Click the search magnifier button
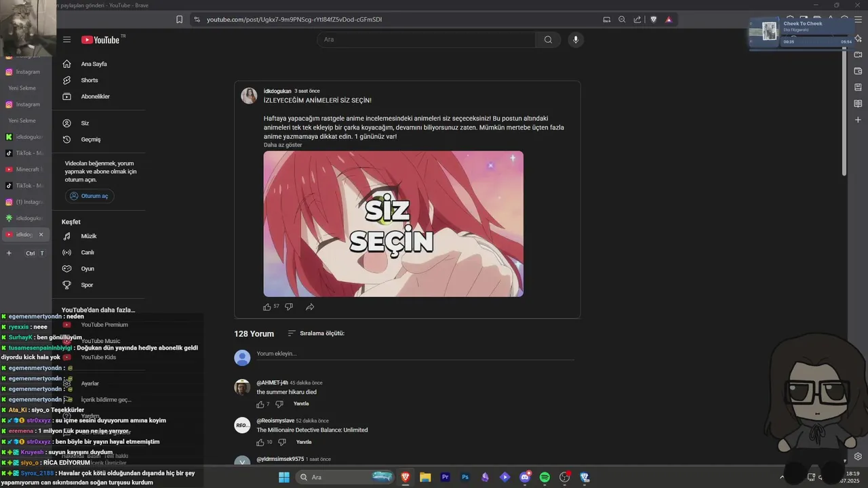Screen dimensions: 868x488 [548, 39]
